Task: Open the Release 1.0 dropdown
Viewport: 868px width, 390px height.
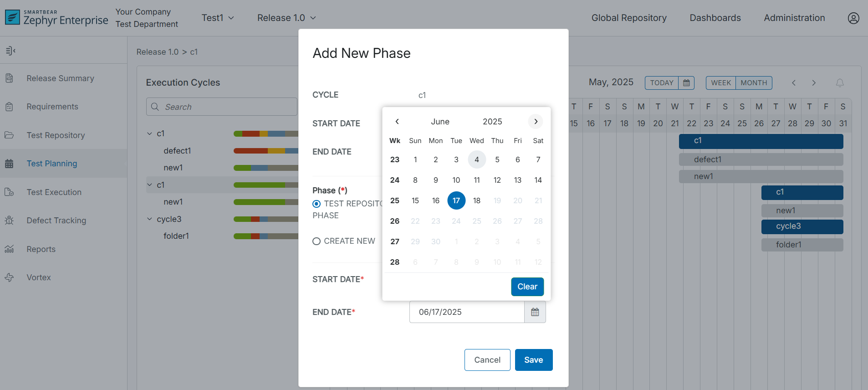Action: click(x=286, y=18)
